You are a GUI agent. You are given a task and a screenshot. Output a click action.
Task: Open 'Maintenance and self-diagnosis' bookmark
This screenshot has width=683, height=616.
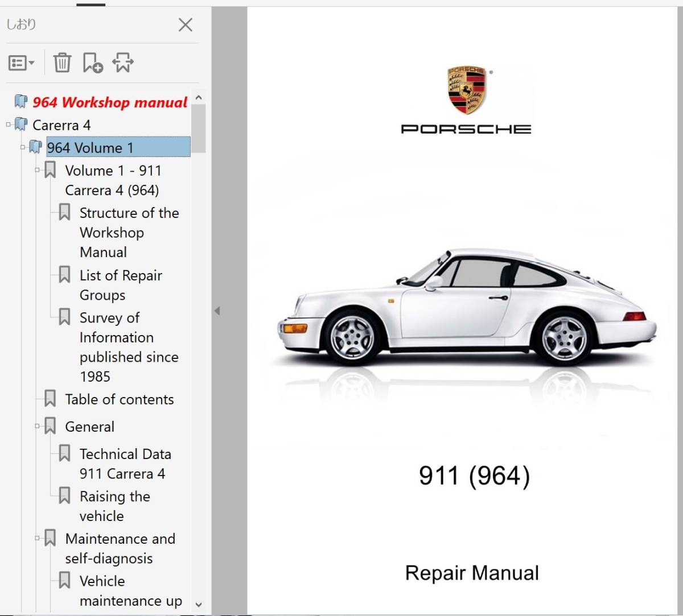[x=120, y=548]
